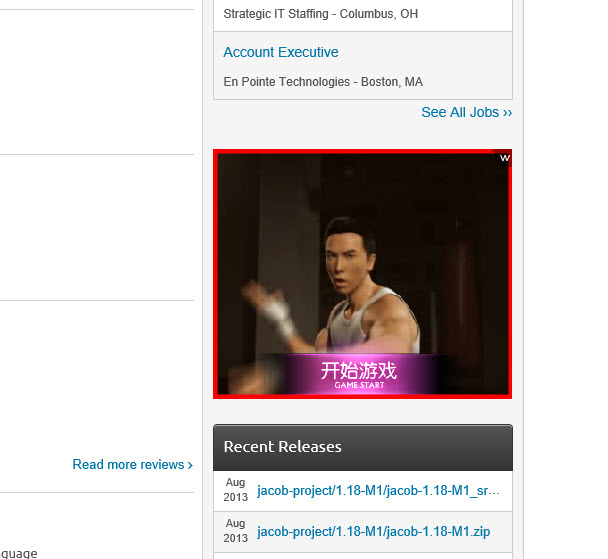This screenshot has height=559, width=608.
Task: Click the fighter game ad image
Action: [362, 274]
